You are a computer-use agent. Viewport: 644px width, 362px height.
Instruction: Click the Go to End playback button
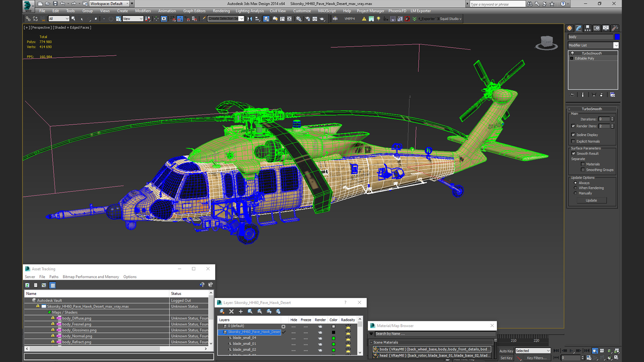(x=587, y=351)
